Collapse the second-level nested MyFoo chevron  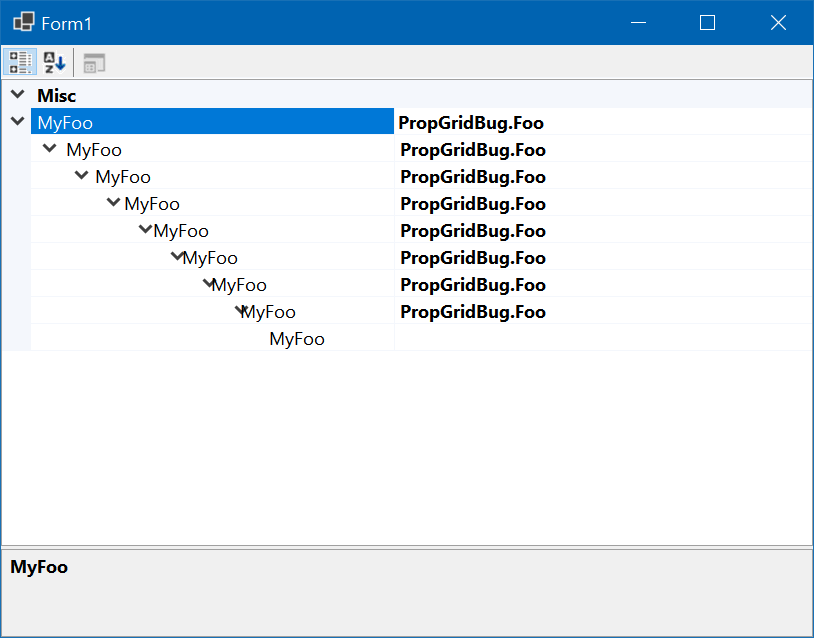pyautogui.click(x=49, y=149)
